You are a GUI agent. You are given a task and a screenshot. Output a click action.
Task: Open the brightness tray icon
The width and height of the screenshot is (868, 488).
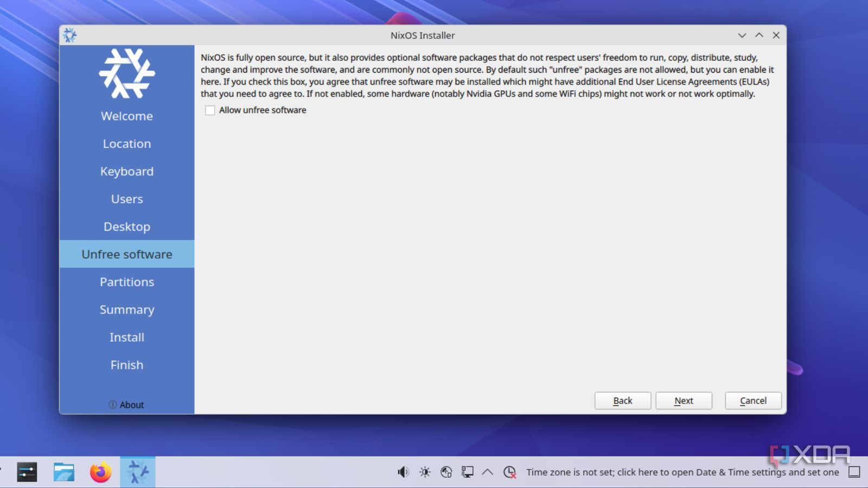(x=425, y=472)
